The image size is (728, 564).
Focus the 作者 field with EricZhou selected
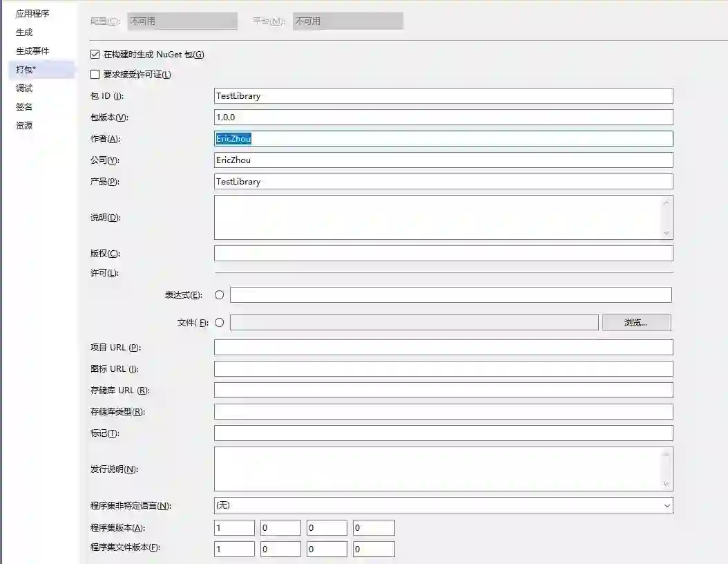point(443,138)
